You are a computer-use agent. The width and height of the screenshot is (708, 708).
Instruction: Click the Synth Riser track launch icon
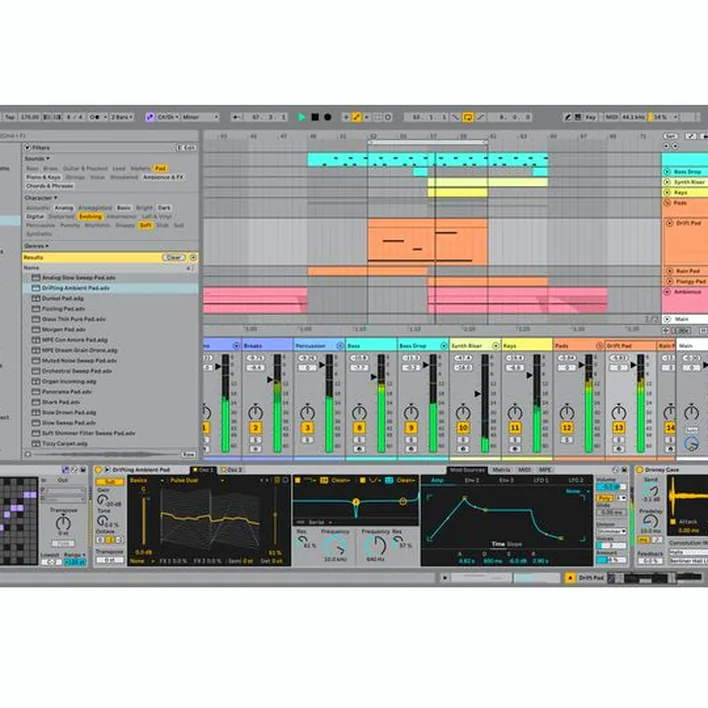pyautogui.click(x=667, y=182)
